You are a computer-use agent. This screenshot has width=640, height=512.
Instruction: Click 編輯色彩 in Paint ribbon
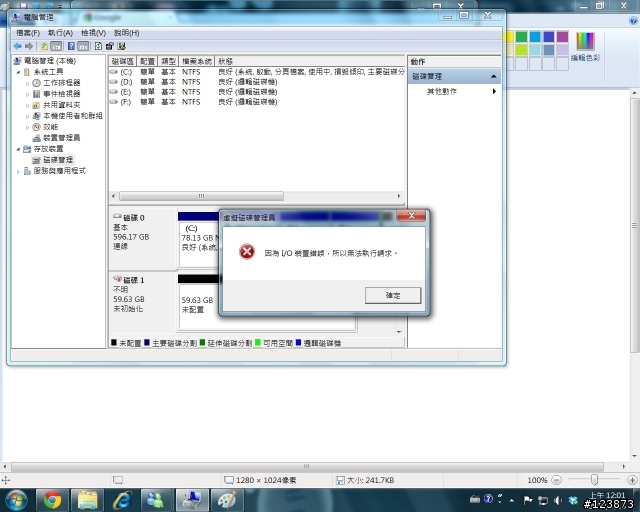pos(585,46)
